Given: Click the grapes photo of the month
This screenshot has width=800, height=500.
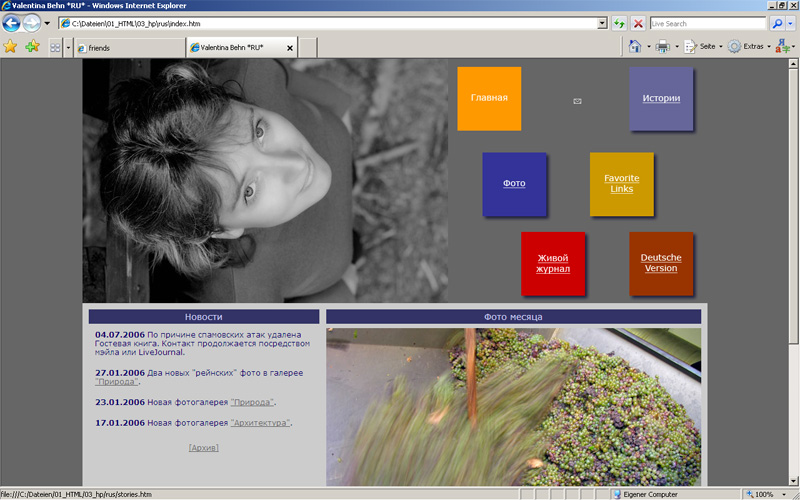Looking at the screenshot, I should pos(513,407).
